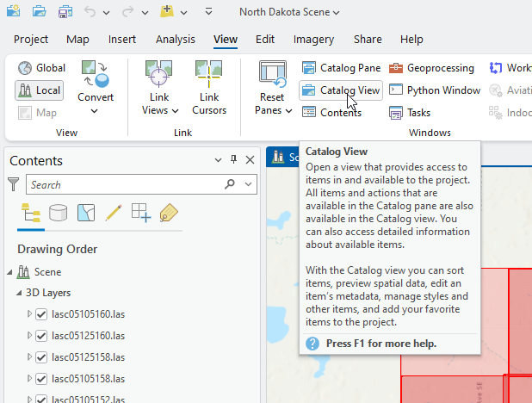The image size is (532, 403).
Task: Switch to the Edit ribbon tab
Action: click(265, 40)
